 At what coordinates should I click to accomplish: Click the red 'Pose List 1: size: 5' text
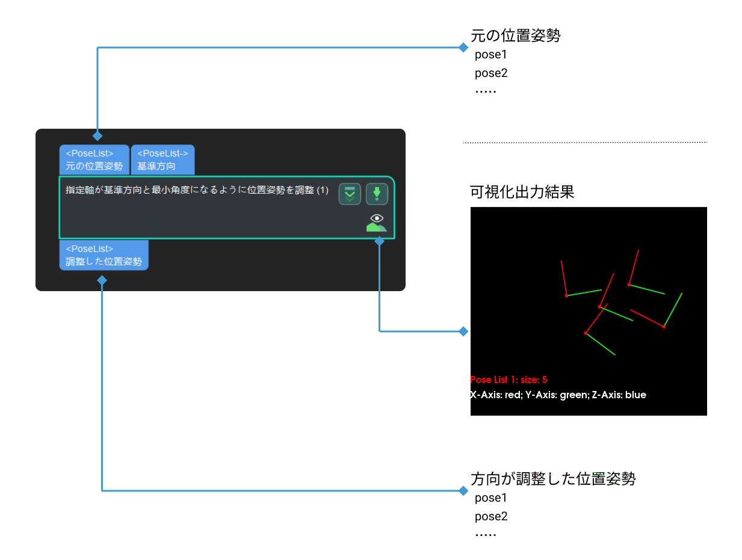[509, 380]
